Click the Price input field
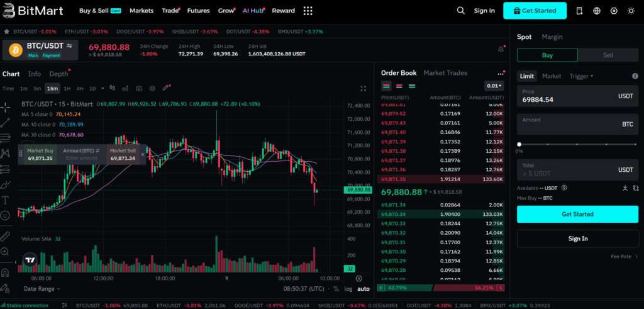The height and width of the screenshot is (309, 644). click(x=577, y=96)
